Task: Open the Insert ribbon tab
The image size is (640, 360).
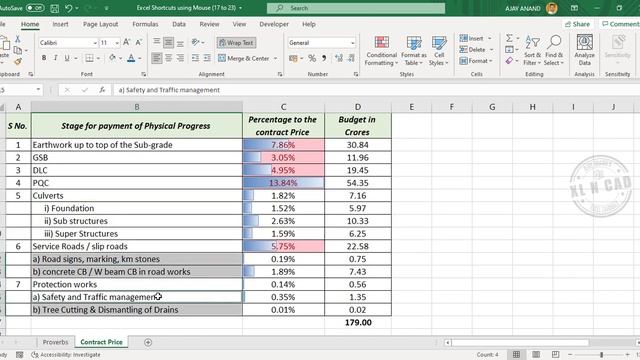Action: [x=60, y=24]
